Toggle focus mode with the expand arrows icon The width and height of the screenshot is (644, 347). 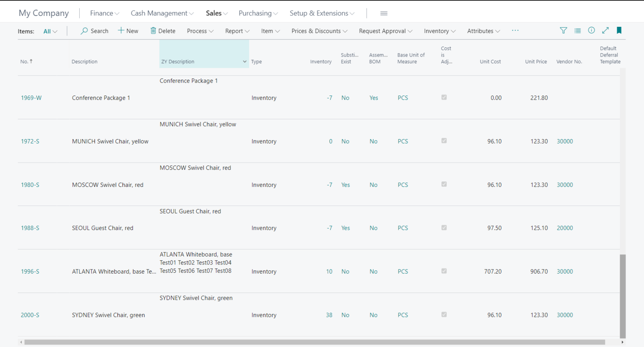[x=605, y=30]
